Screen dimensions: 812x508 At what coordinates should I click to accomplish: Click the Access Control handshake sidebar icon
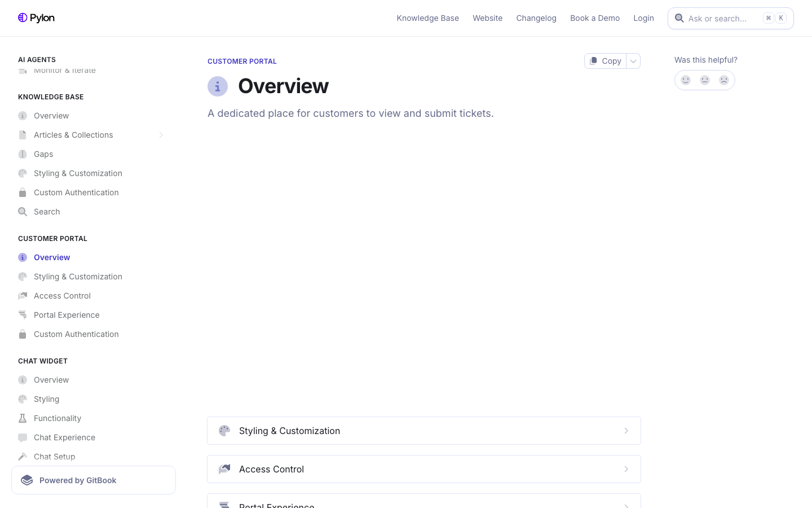pyautogui.click(x=23, y=296)
